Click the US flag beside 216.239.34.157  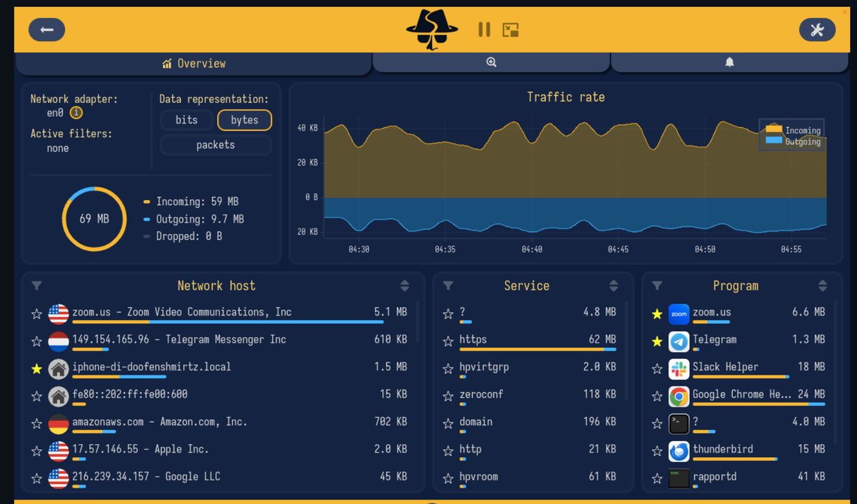point(59,478)
